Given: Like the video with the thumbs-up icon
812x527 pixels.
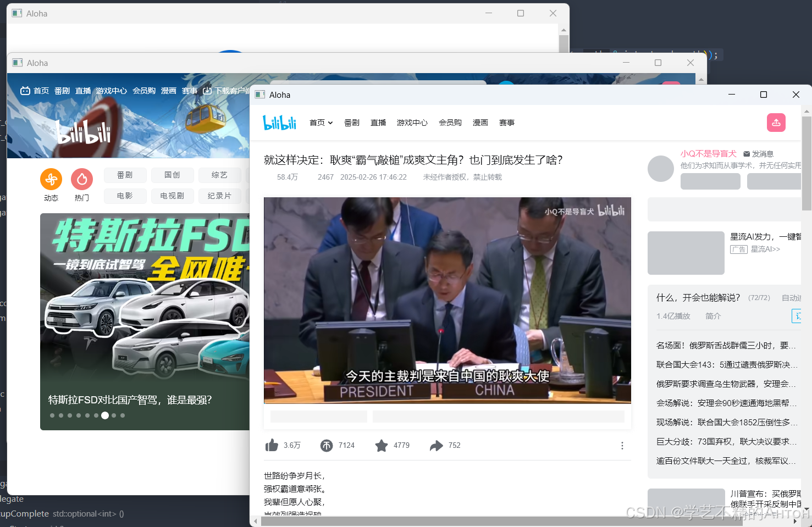Looking at the screenshot, I should tap(272, 445).
